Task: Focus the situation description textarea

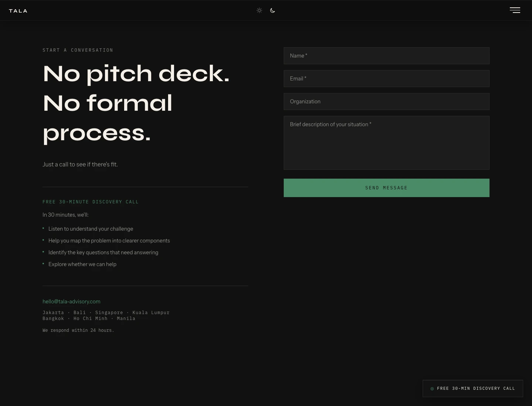Action: pos(386,143)
